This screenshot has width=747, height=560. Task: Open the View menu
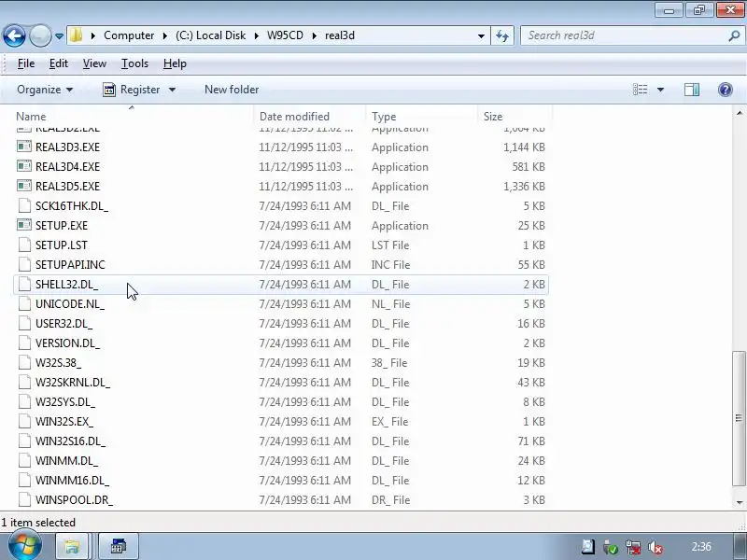[x=94, y=63]
